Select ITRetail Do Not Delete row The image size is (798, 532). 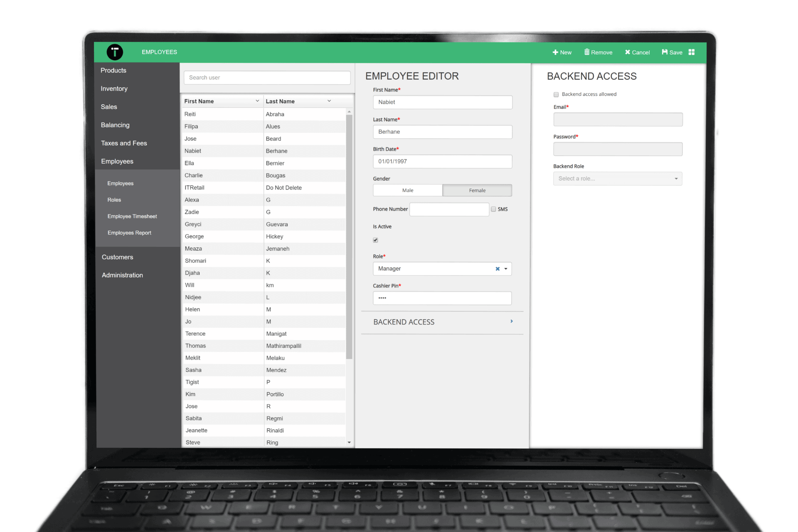[x=264, y=187]
